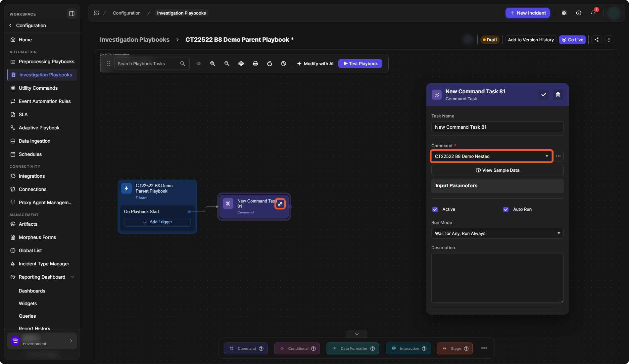The height and width of the screenshot is (364, 629).
Task: Open the Run Mode dropdown
Action: click(497, 233)
